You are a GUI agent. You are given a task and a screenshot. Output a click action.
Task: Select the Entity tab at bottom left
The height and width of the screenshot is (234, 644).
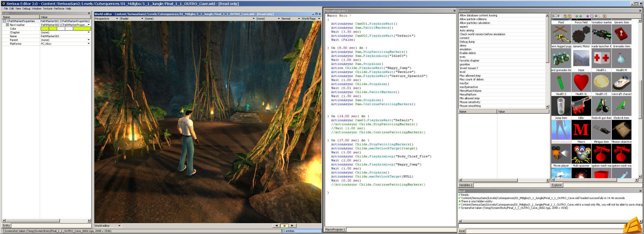[6, 226]
